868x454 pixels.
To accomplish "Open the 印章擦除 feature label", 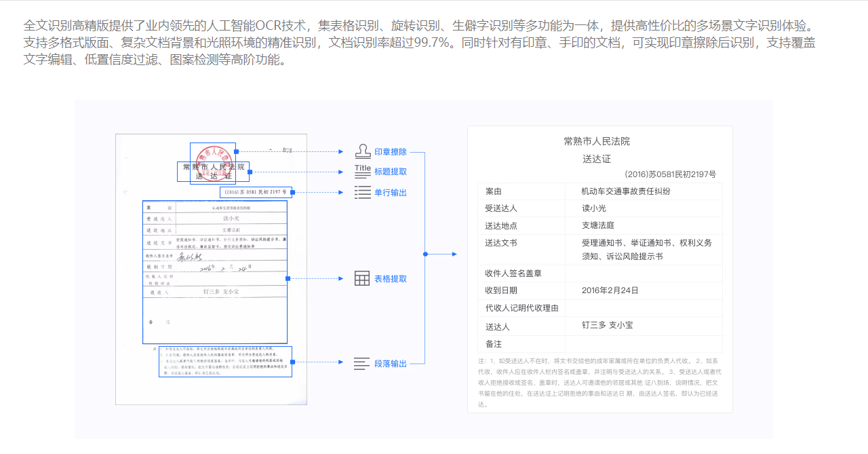I will coord(391,152).
